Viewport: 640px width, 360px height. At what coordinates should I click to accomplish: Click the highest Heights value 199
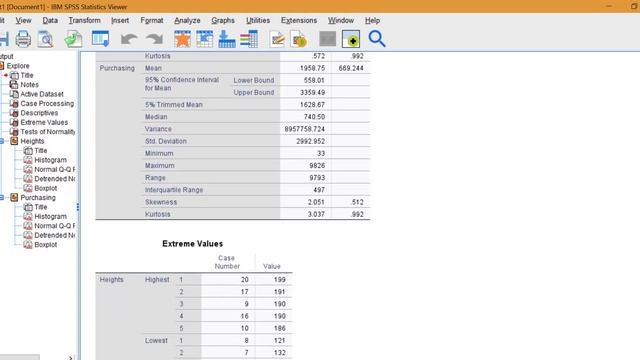pyautogui.click(x=280, y=280)
